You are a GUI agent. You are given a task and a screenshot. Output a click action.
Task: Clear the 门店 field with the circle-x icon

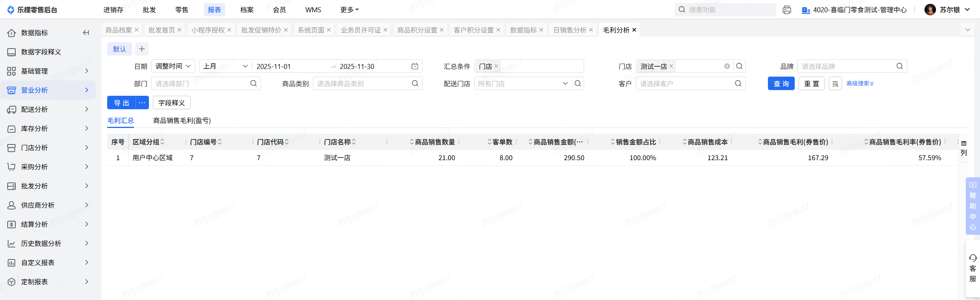[x=727, y=66]
